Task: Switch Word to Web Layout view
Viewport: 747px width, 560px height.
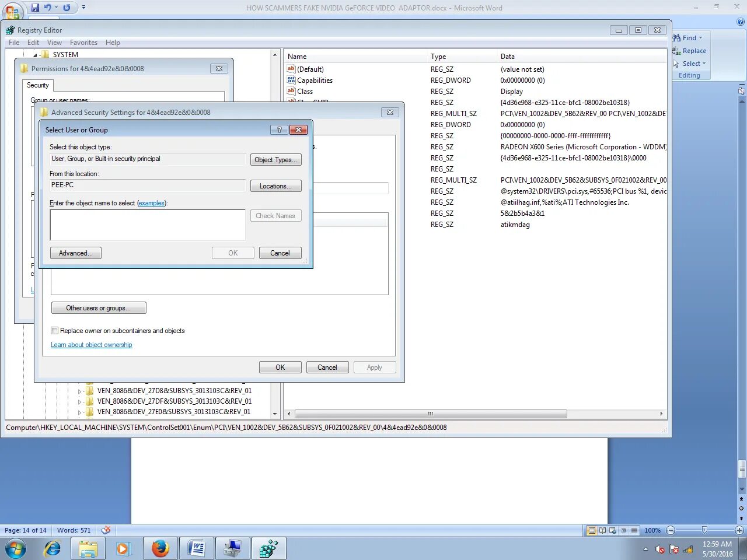Action: (613, 530)
